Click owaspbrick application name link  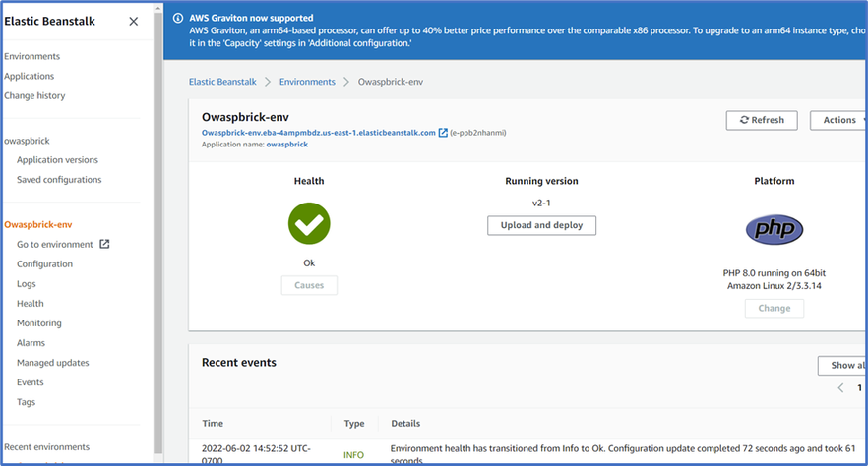pos(287,145)
